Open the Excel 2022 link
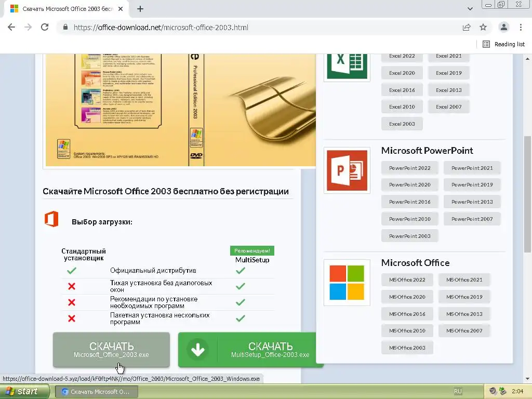532x399 pixels. (402, 56)
